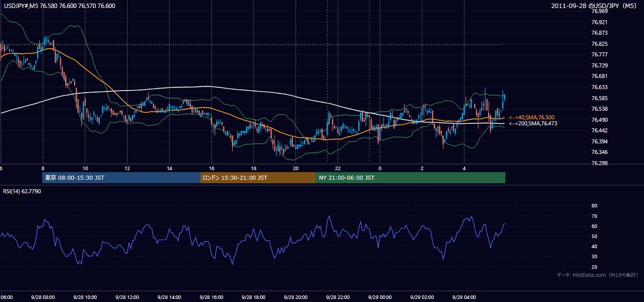This screenshot has height=302, width=644.
Task: Click the 9/28 16:00 time axis label
Action: (x=211, y=297)
